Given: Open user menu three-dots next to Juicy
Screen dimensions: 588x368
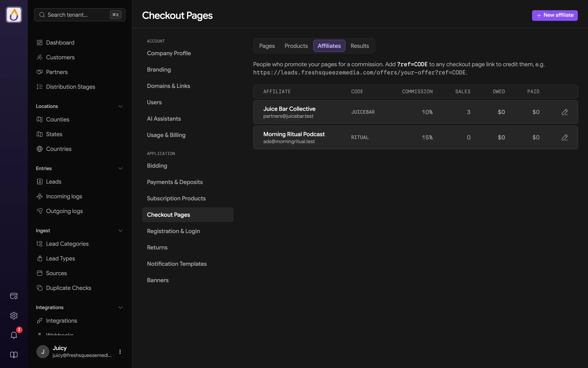Looking at the screenshot, I should [x=120, y=352].
